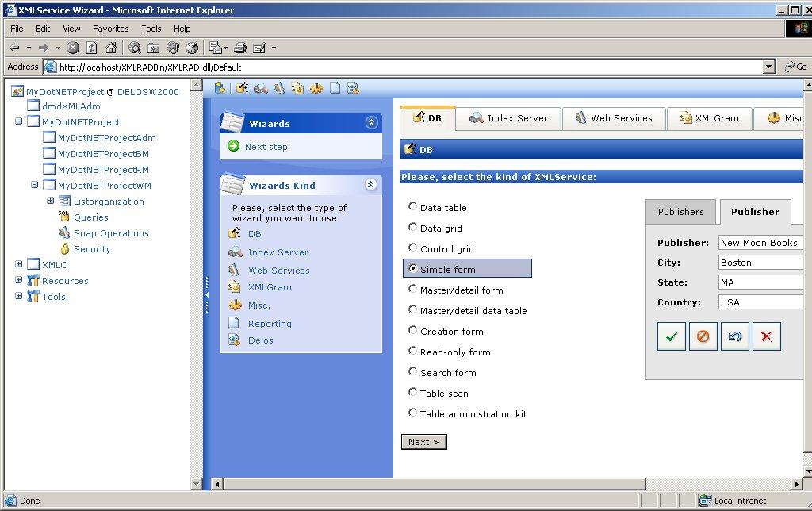Choose the Master/detail form option

[x=412, y=290]
